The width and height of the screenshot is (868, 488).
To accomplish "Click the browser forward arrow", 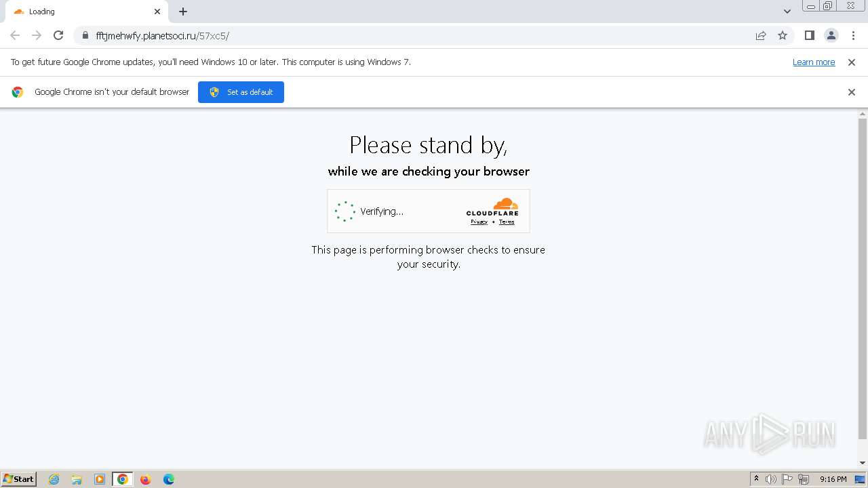I will [37, 35].
